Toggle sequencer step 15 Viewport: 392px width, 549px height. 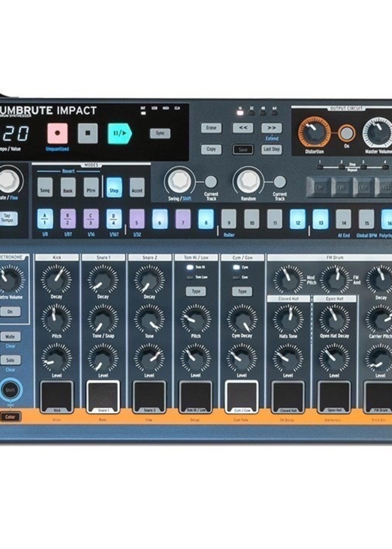coord(366,219)
